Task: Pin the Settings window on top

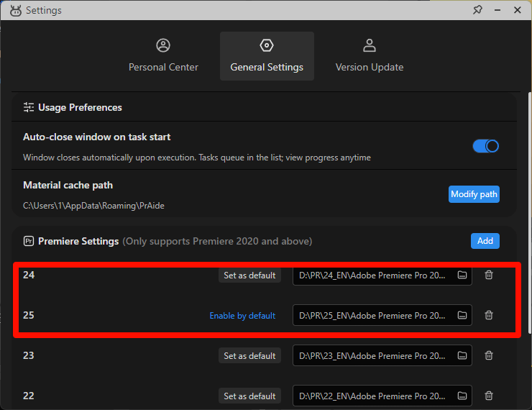Action: click(x=477, y=10)
